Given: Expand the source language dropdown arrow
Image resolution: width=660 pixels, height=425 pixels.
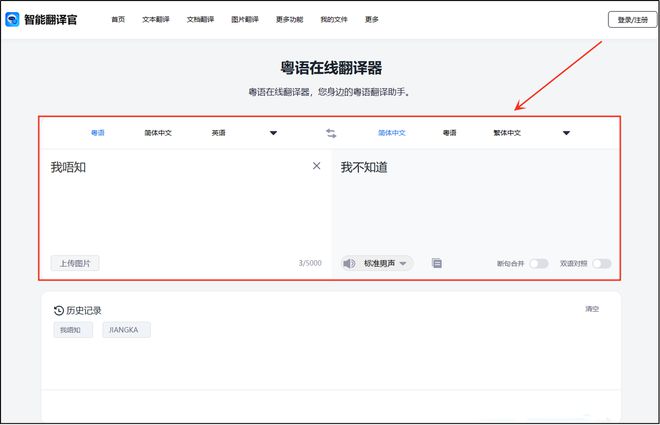Looking at the screenshot, I should (x=273, y=133).
